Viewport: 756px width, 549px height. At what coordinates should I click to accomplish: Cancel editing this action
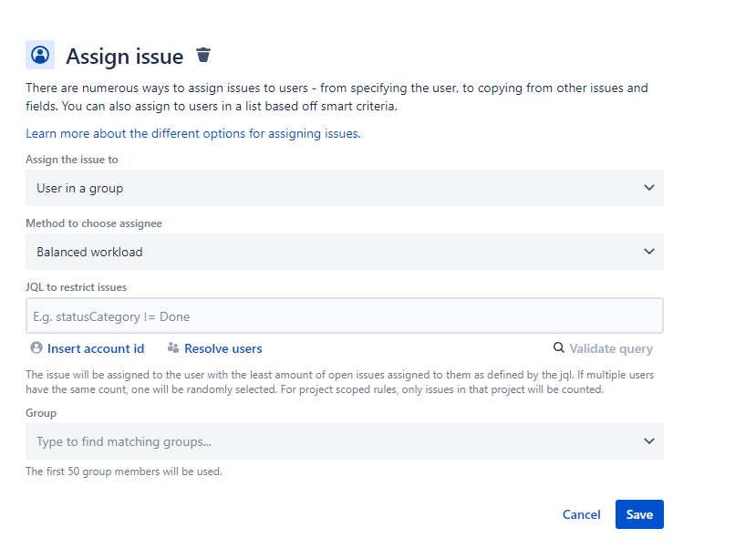tap(581, 513)
